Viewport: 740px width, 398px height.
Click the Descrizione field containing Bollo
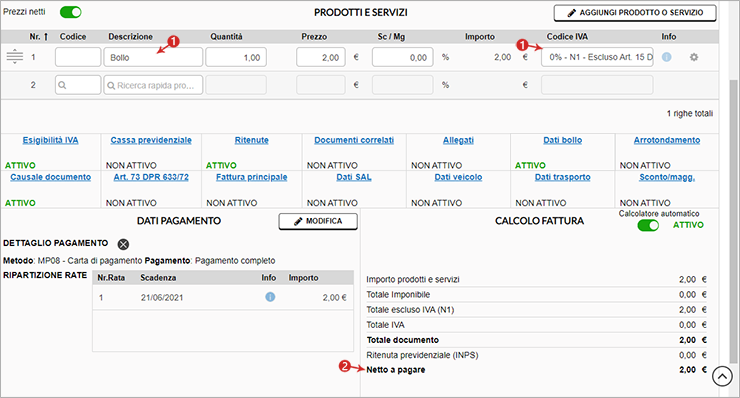click(x=153, y=57)
